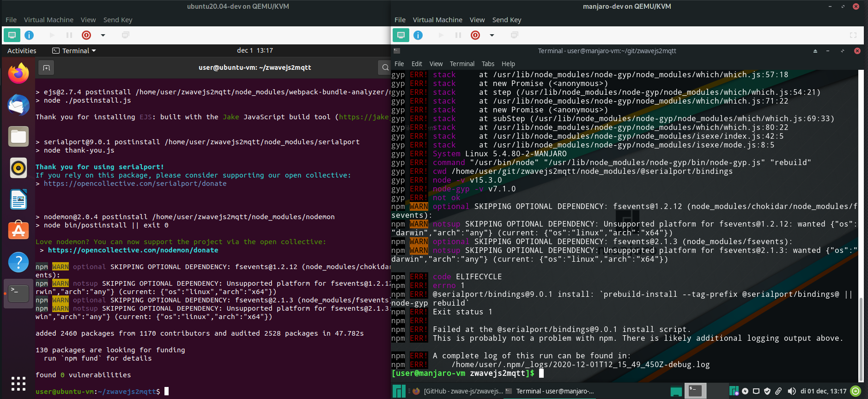Open Send Key menu of manjaro-dev window
868x399 pixels.
tap(507, 20)
